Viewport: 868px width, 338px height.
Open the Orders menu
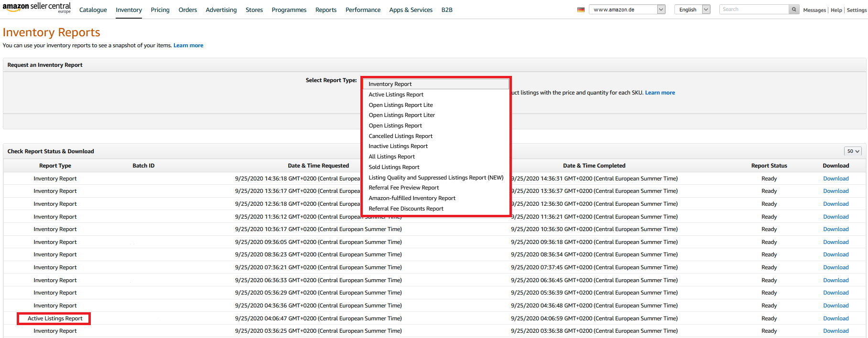pyautogui.click(x=188, y=10)
